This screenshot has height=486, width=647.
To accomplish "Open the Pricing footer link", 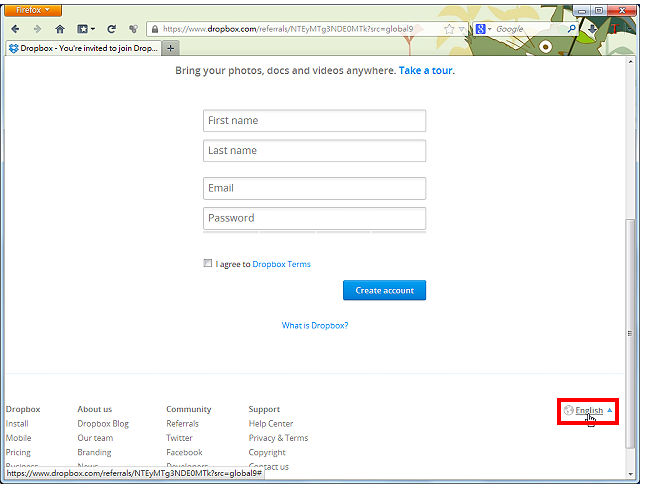I will coord(18,453).
